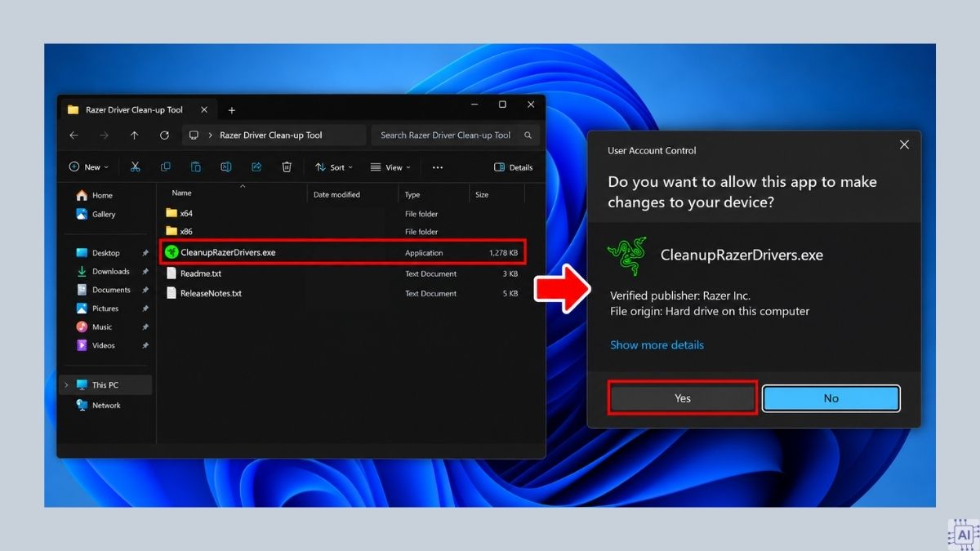Close the Razer Driver Clean-up Tool tab

click(x=204, y=109)
